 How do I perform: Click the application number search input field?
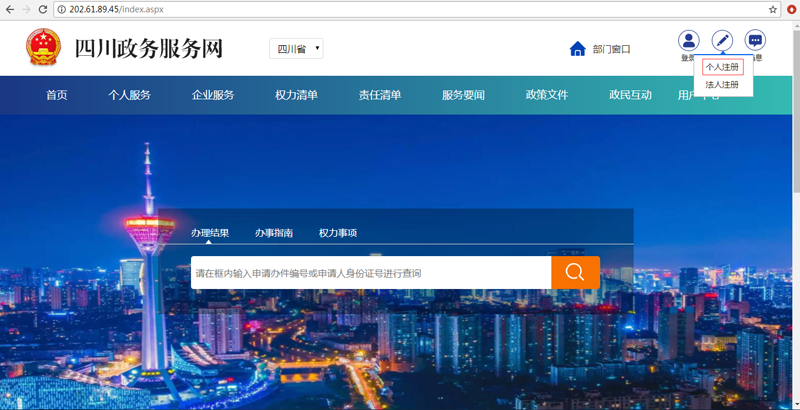point(370,273)
